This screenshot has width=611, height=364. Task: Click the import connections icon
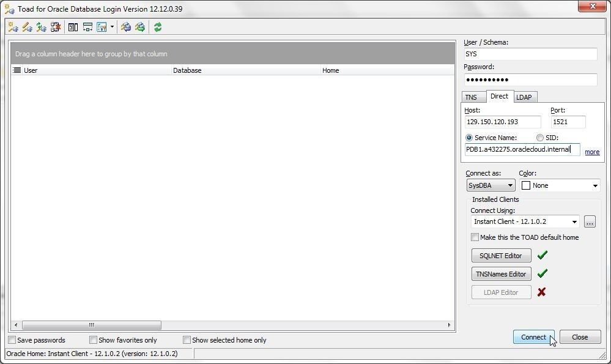(x=125, y=27)
